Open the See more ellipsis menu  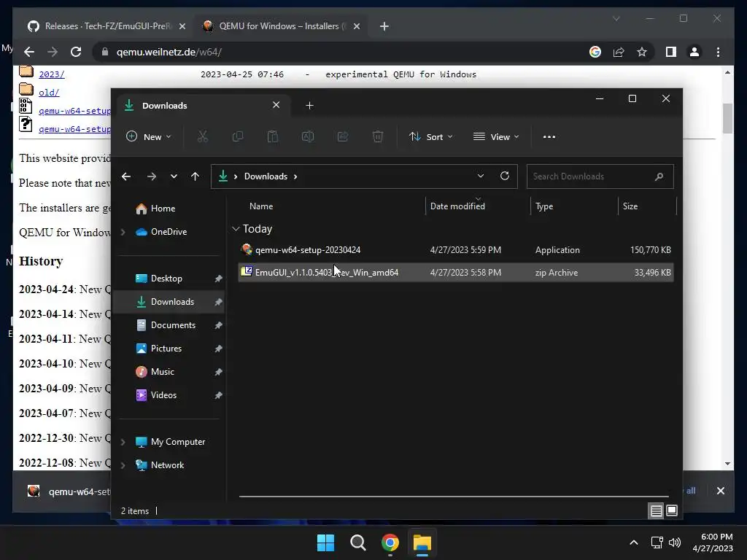[549, 136]
